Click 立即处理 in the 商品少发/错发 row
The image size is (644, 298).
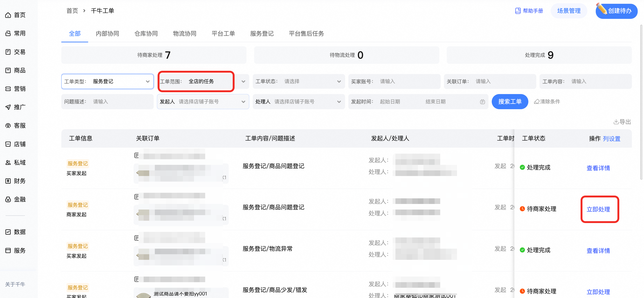point(598,291)
